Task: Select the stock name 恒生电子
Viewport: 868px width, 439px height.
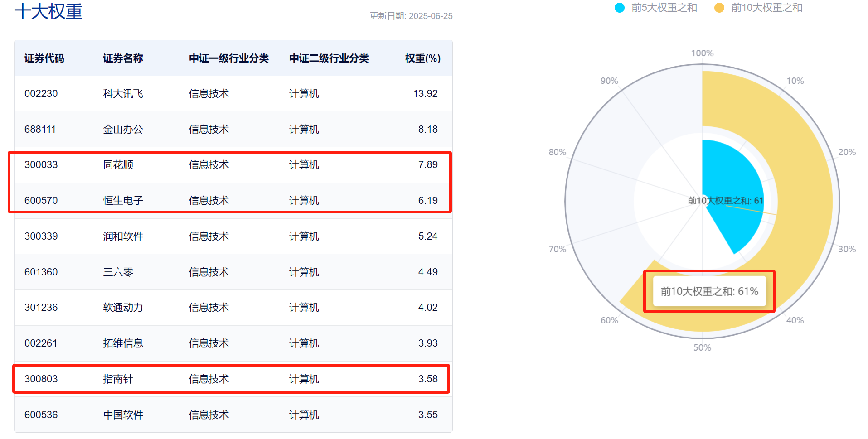Action: (x=123, y=201)
